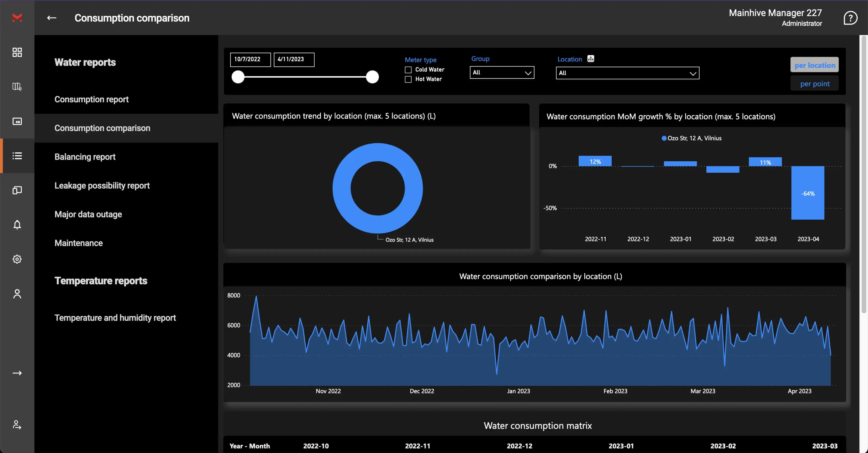This screenshot has width=868, height=453.
Task: Open the map icon in sidebar
Action: click(x=17, y=87)
